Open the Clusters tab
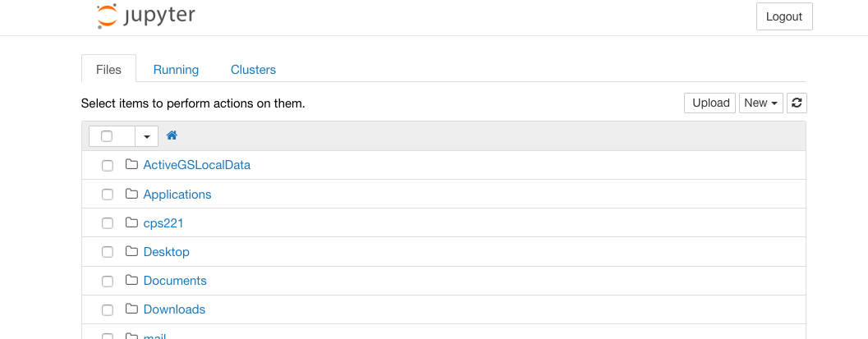The height and width of the screenshot is (339, 868). point(253,70)
